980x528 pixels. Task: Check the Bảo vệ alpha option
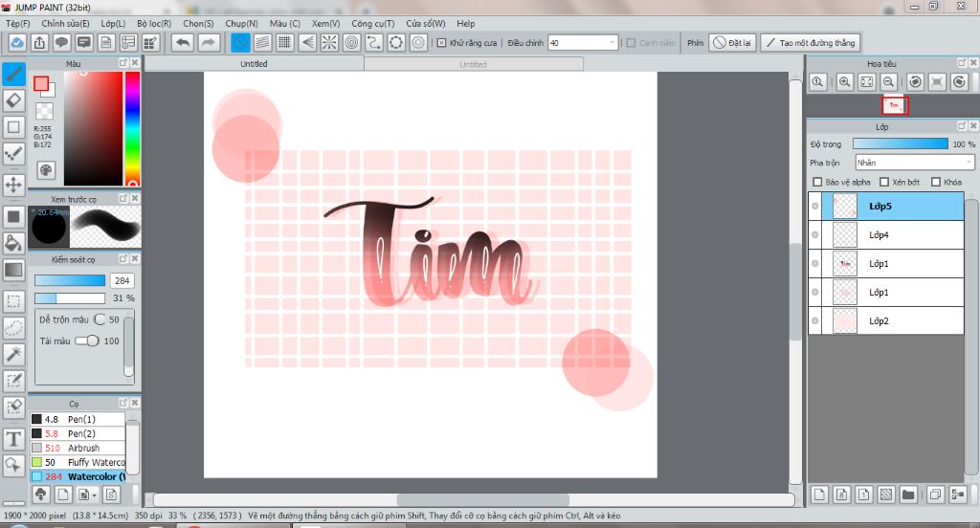pyautogui.click(x=817, y=182)
